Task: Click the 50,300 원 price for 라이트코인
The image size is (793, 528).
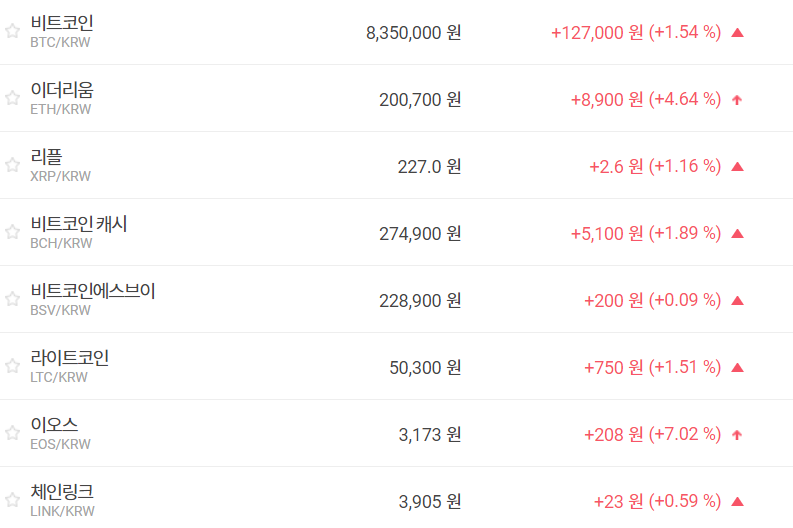Action: tap(425, 367)
